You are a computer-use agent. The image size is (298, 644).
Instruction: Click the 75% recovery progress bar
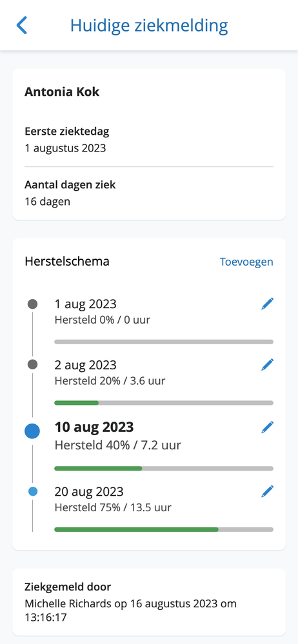[x=164, y=529]
